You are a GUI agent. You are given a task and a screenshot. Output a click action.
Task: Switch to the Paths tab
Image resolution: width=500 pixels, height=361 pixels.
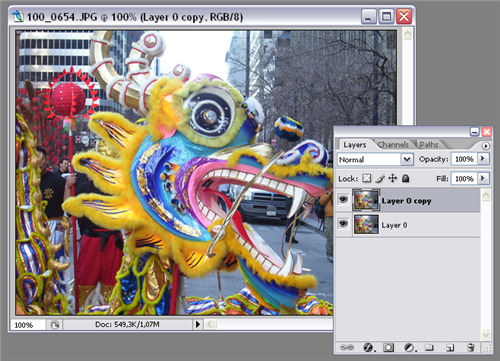(x=429, y=145)
